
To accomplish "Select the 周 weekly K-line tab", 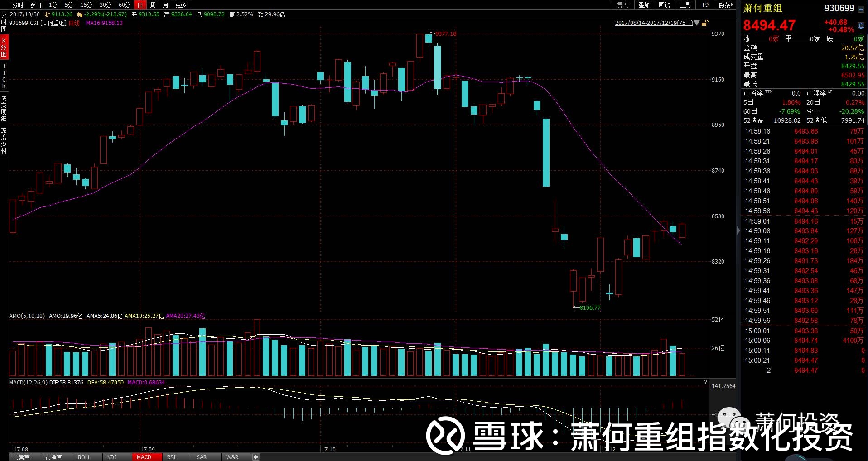I will tap(153, 5).
